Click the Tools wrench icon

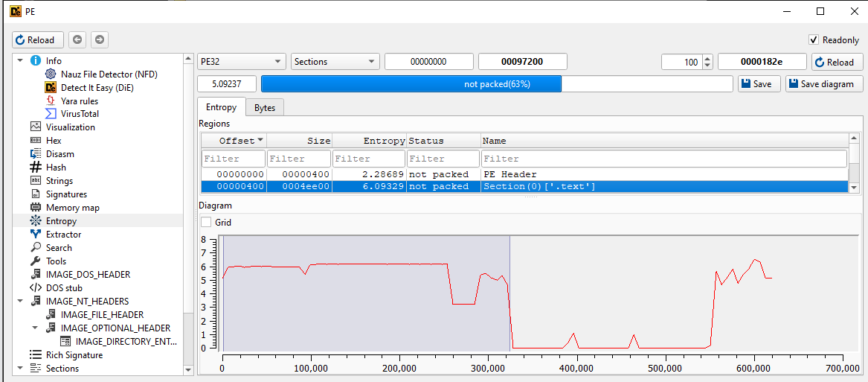36,261
